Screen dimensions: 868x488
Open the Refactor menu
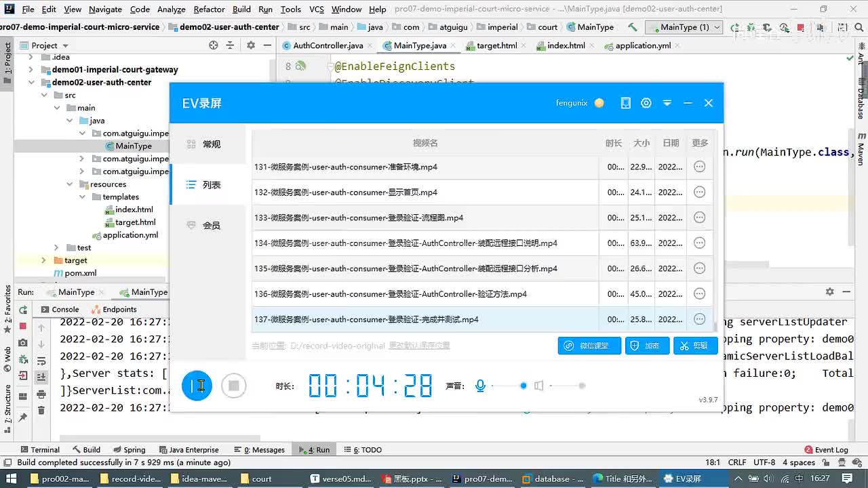click(x=209, y=9)
